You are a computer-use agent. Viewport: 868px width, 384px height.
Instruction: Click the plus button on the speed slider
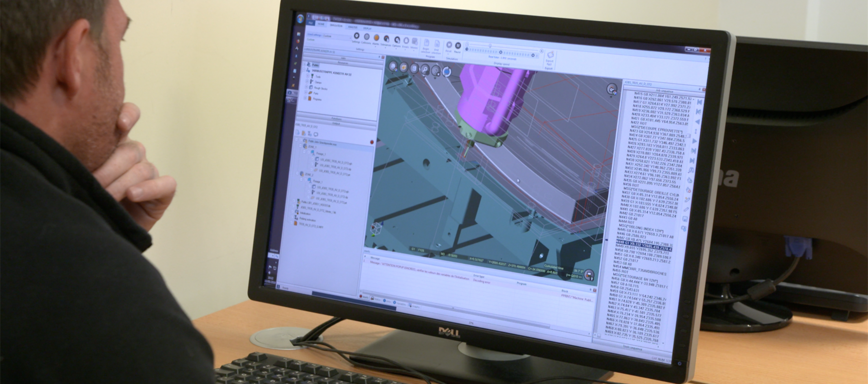(x=542, y=51)
